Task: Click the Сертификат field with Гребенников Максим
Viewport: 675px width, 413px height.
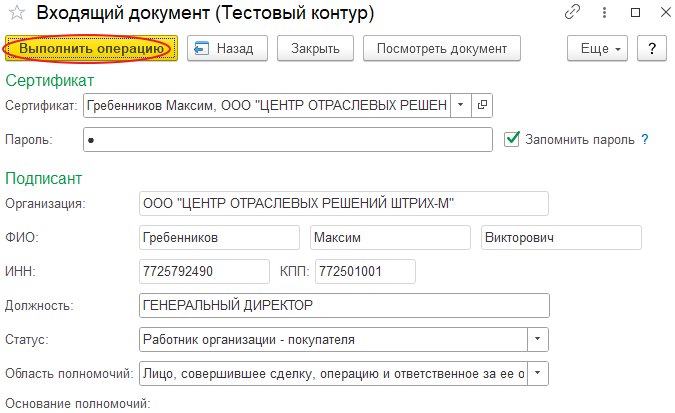Action: pyautogui.click(x=267, y=105)
